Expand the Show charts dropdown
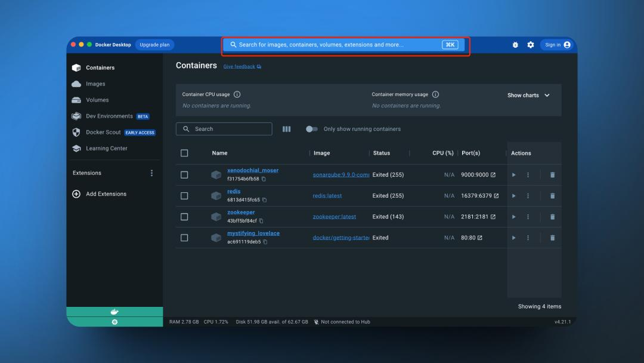Screen dimensions: 644x363 528,94
